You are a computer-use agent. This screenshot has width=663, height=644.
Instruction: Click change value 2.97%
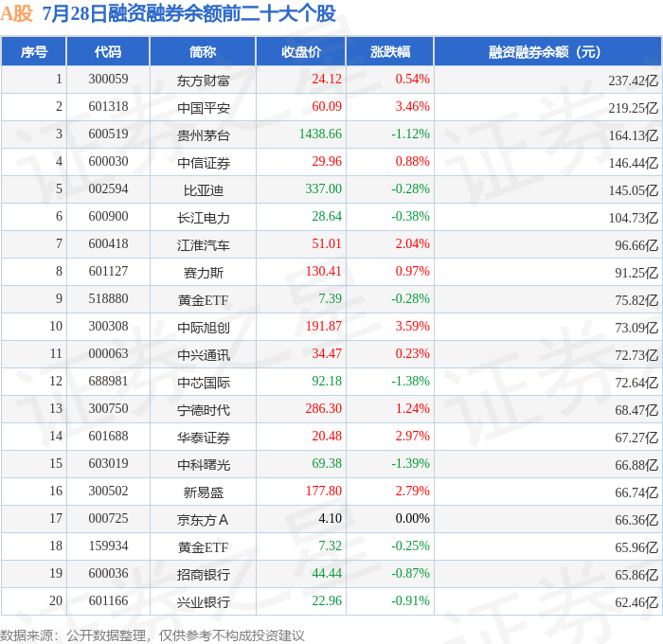click(x=412, y=437)
